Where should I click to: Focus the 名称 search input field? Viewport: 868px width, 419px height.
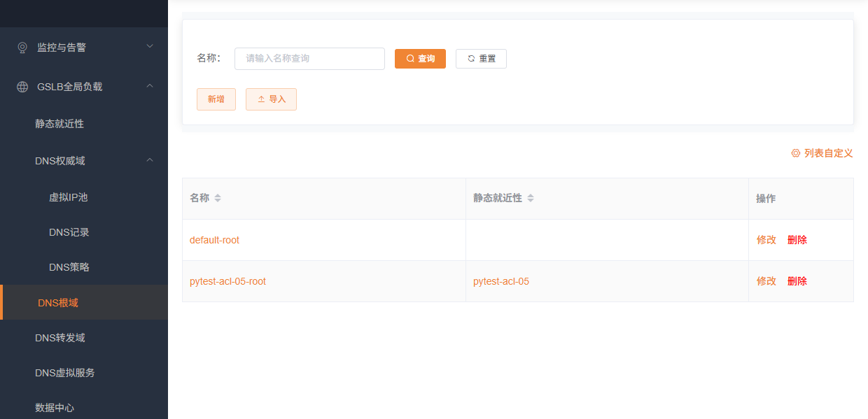pyautogui.click(x=309, y=59)
